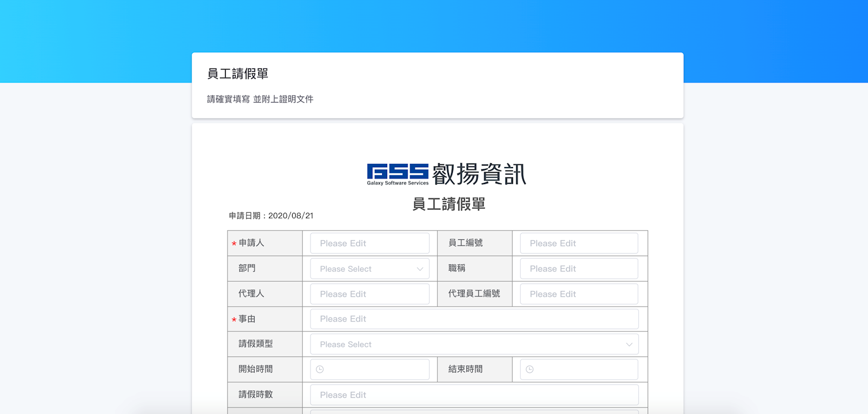Open the 請假類型 Please Select combo box
This screenshot has width=868, height=414.
tap(473, 345)
